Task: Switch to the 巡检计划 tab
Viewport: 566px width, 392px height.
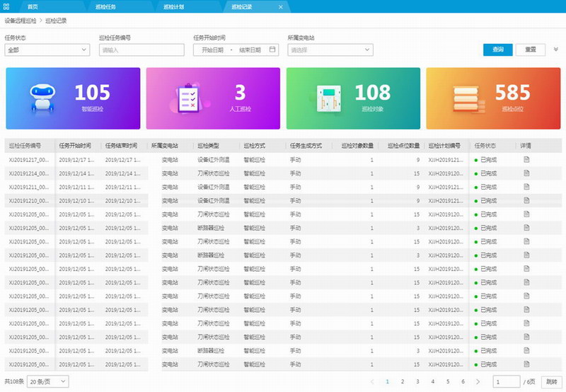Action: (x=173, y=6)
